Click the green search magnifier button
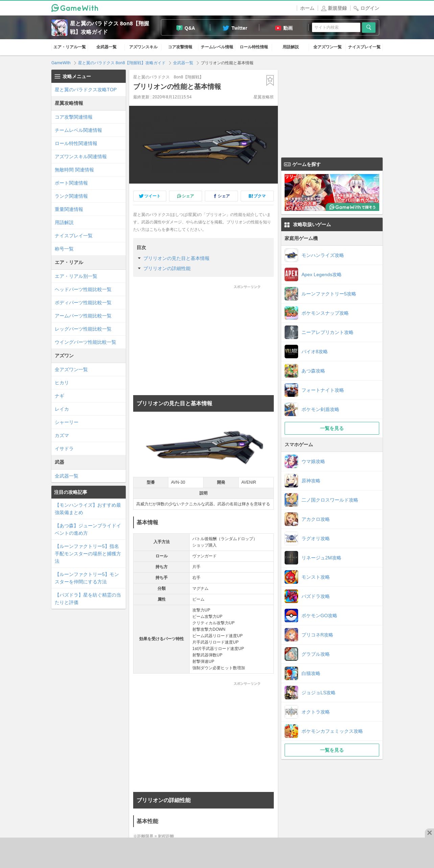The width and height of the screenshot is (434, 868). [x=368, y=27]
